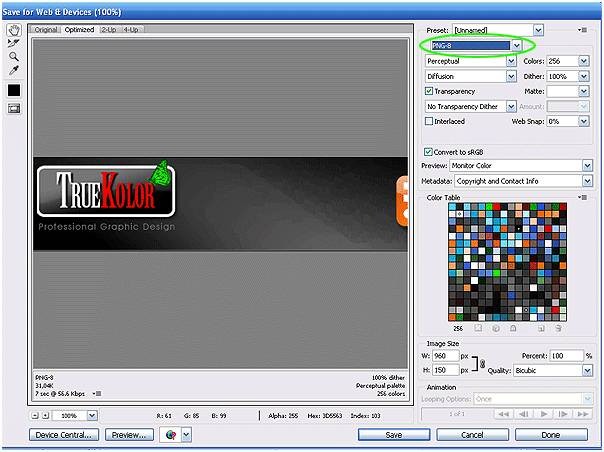Open the browser selection dropdown arrow
The width and height of the screenshot is (604, 452).
tap(186, 435)
